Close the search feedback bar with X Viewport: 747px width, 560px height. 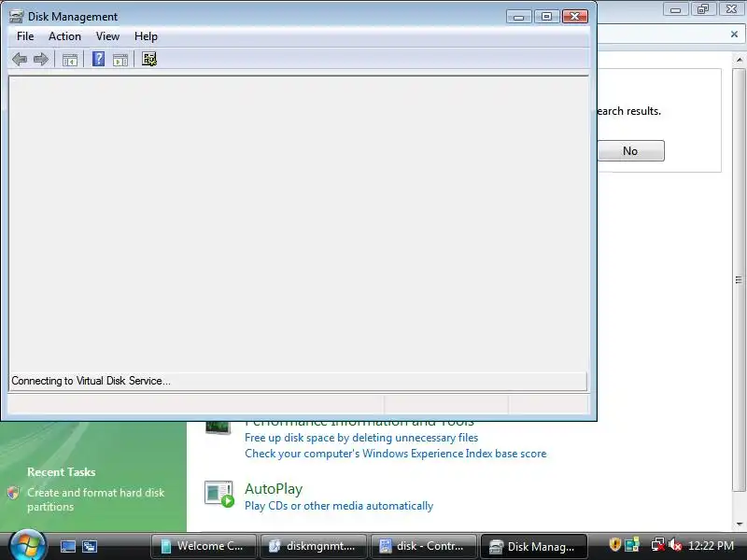point(734,35)
